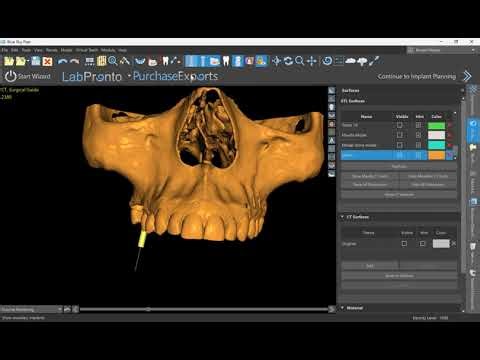Click the crosshair center-view icon
The width and height of the screenshot is (480, 360).
tap(276, 61)
